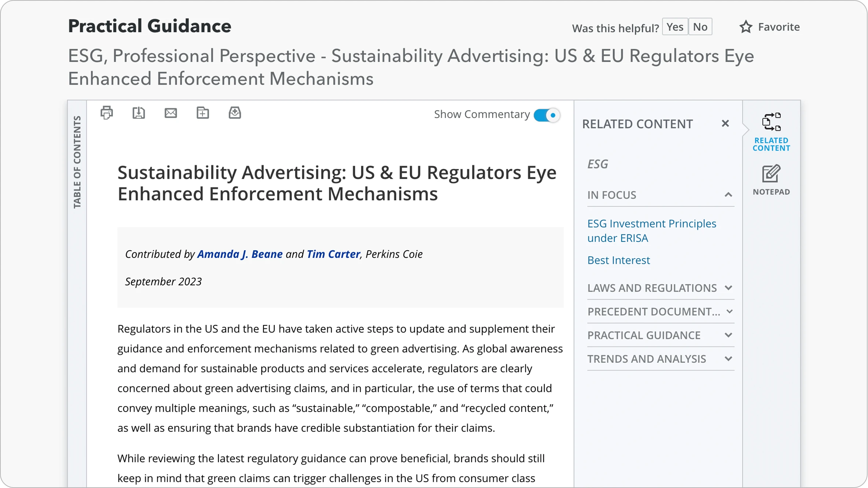The height and width of the screenshot is (488, 868).
Task: Expand the Practical Guidance related section
Action: click(x=728, y=335)
